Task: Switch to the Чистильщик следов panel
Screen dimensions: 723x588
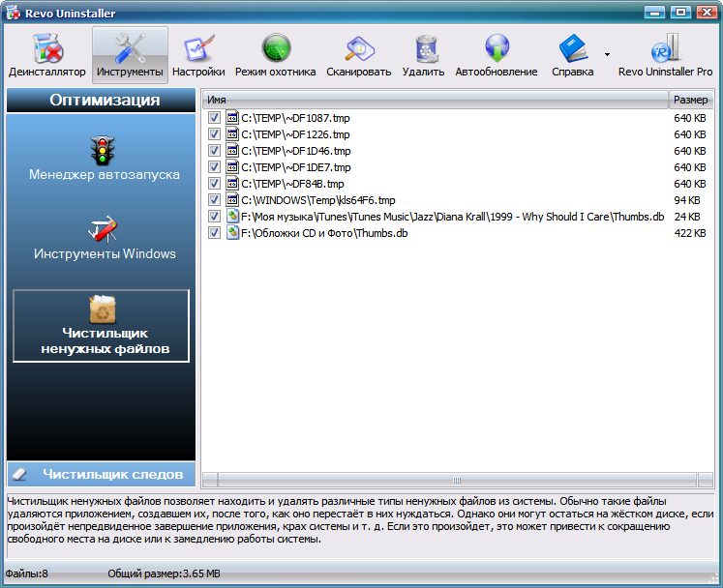Action: pos(101,474)
